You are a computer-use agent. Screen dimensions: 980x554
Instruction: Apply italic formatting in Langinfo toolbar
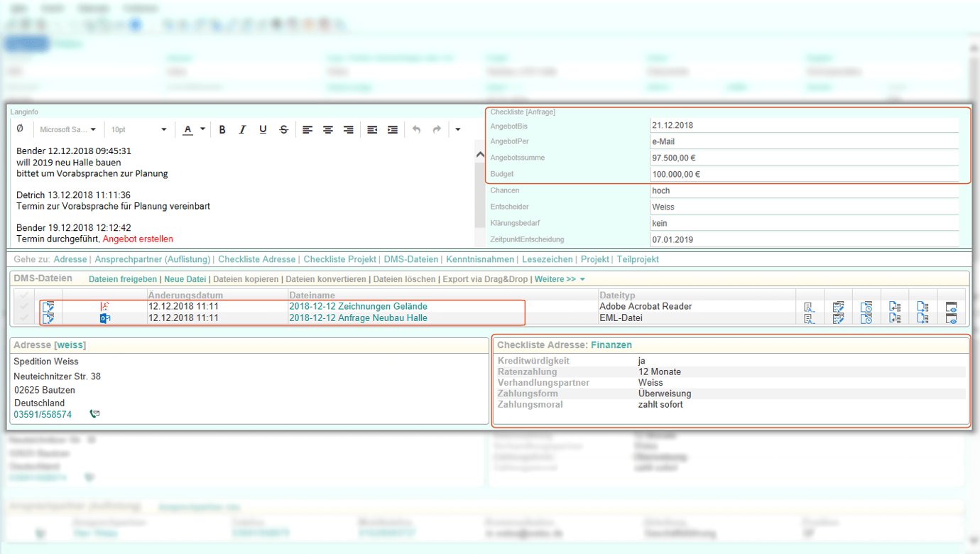point(242,130)
